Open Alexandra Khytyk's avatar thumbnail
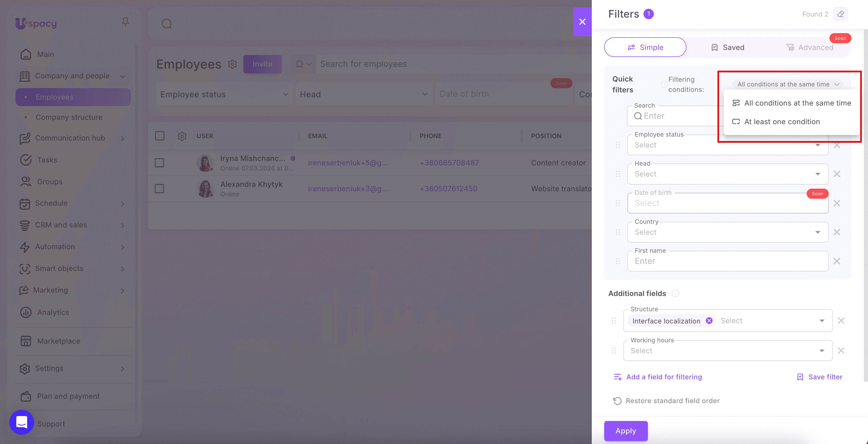The height and width of the screenshot is (444, 868). (205, 189)
